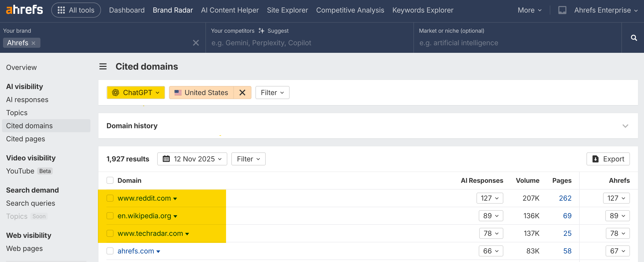
Task: Toggle the hamburger sidebar menu icon
Action: coord(103,67)
